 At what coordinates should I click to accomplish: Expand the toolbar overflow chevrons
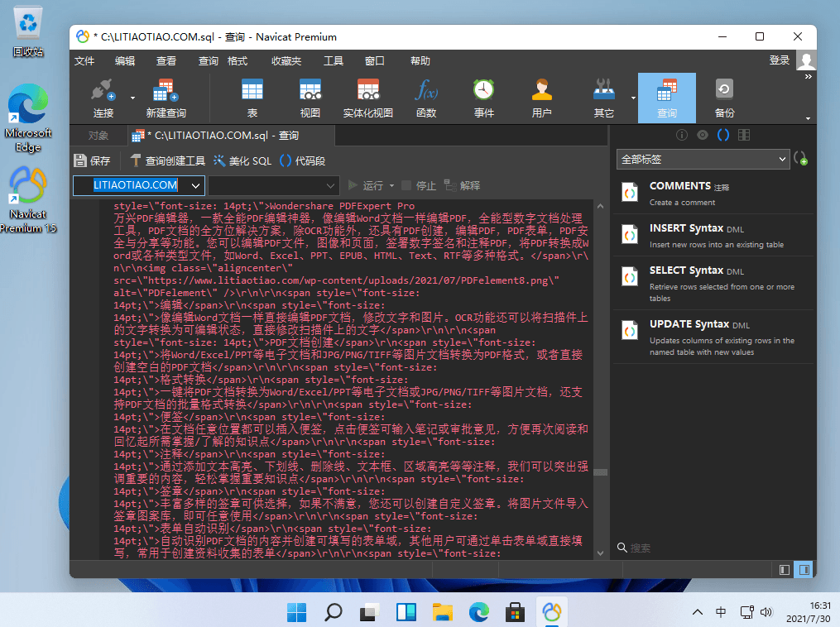click(x=809, y=77)
